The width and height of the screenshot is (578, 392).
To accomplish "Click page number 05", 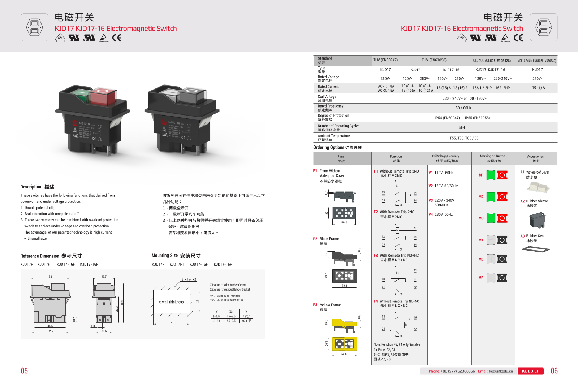I will coord(24,371).
